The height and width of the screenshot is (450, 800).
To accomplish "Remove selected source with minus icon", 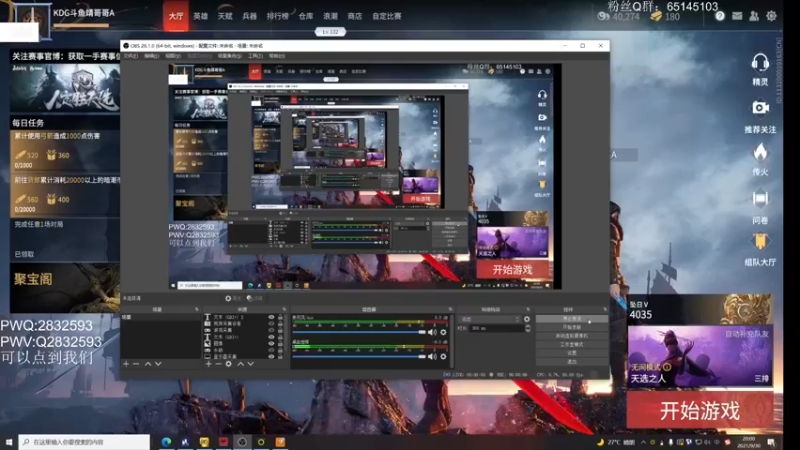I will 218,364.
